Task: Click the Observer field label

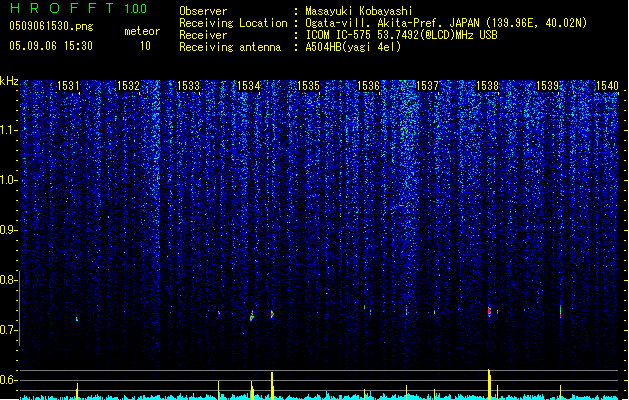Action: point(203,11)
